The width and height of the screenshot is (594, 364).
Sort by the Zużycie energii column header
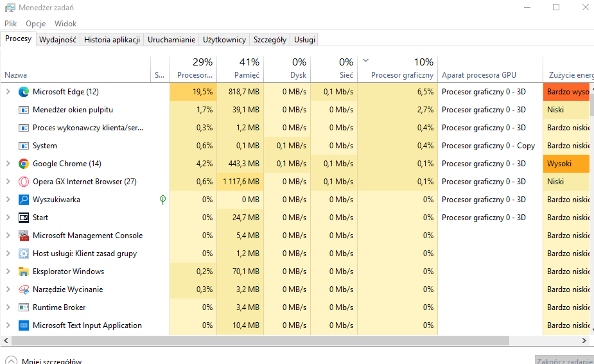coord(568,69)
